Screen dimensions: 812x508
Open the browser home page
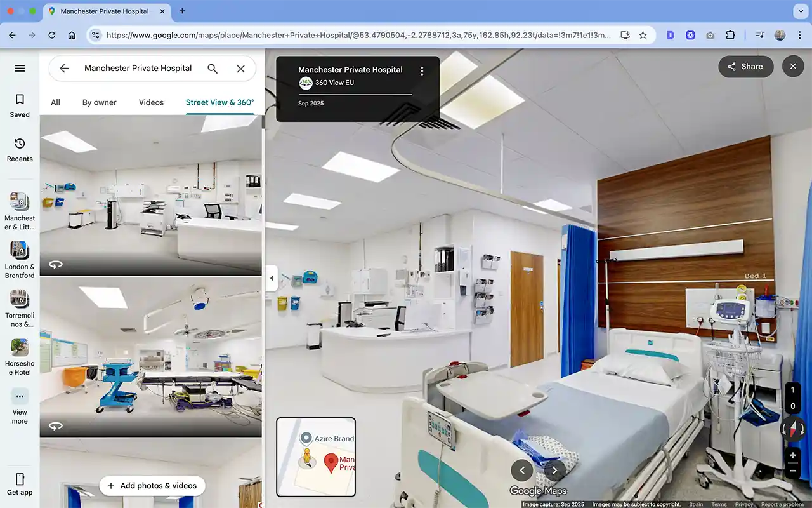[x=72, y=36]
